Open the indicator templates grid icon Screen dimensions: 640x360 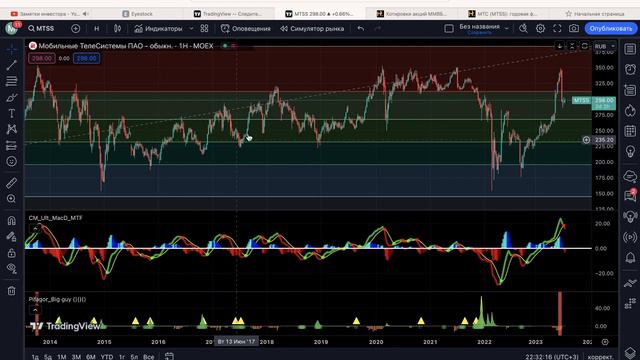[204, 29]
